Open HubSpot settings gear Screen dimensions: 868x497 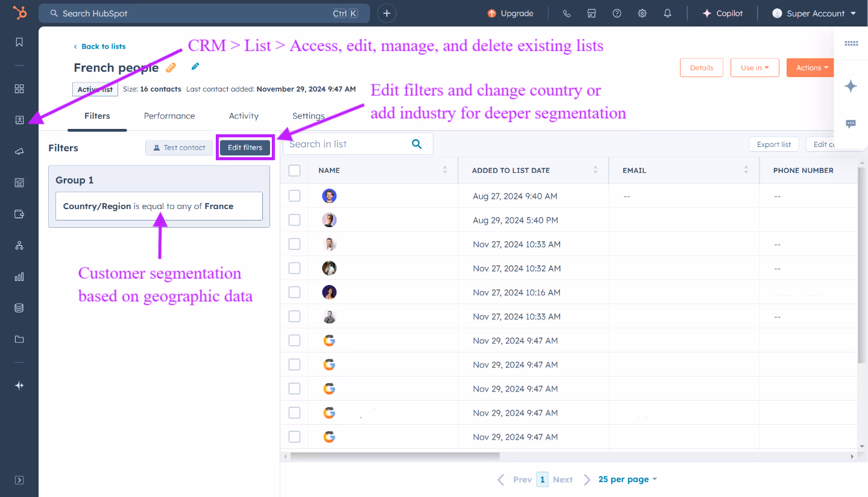point(642,13)
